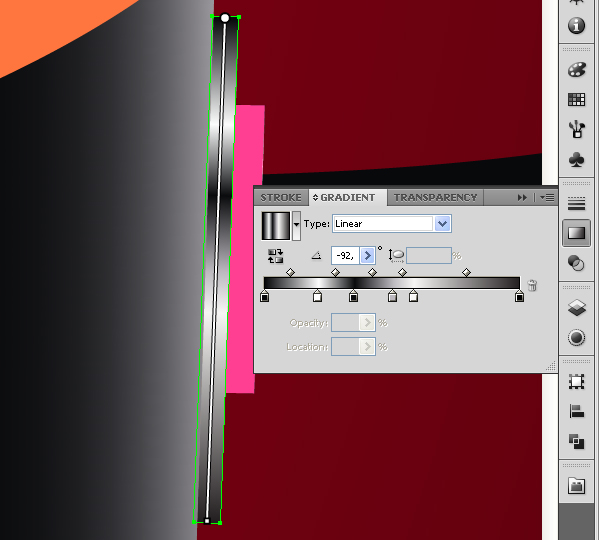The width and height of the screenshot is (600, 540).
Task: Switch to the Transparency tab
Action: click(435, 197)
